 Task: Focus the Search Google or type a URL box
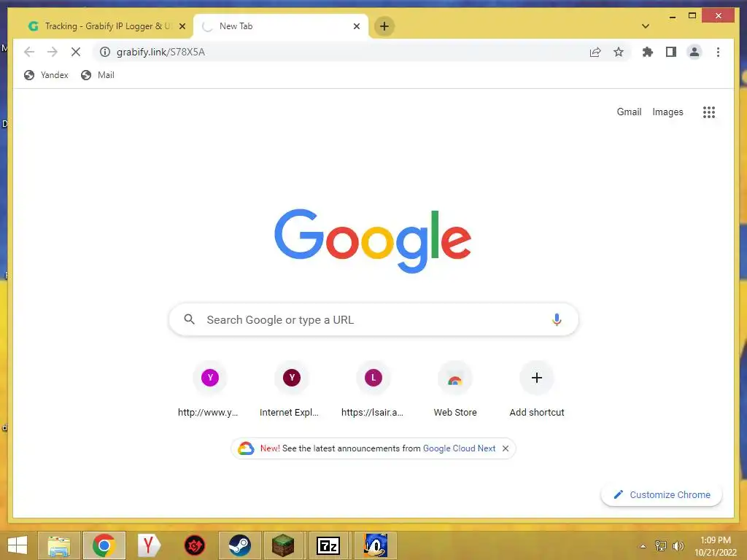coord(373,319)
